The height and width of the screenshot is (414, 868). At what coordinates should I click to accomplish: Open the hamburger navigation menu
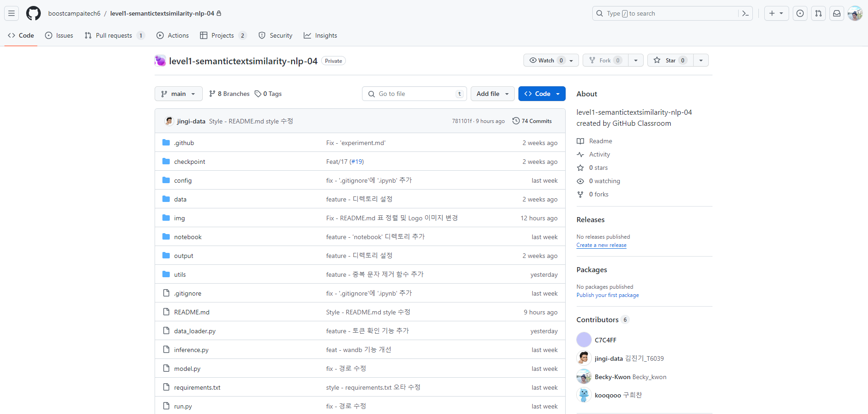pos(11,13)
